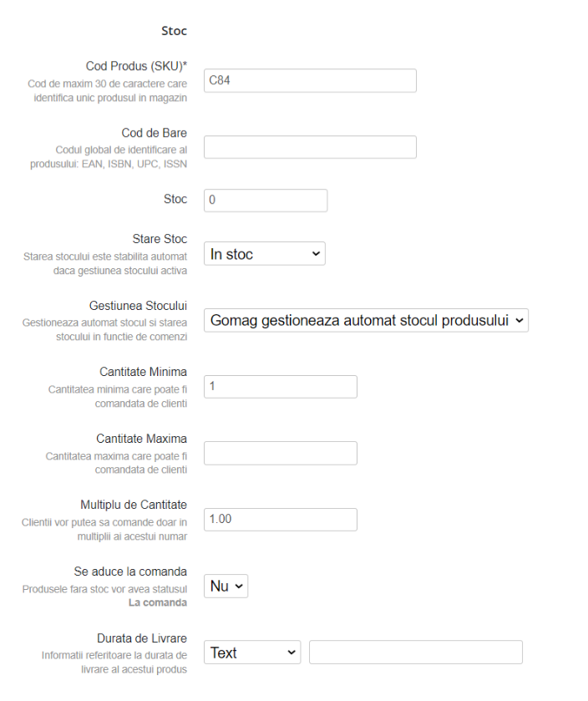
Task: Click the Cod Produs (SKU) input field
Action: coord(310,80)
